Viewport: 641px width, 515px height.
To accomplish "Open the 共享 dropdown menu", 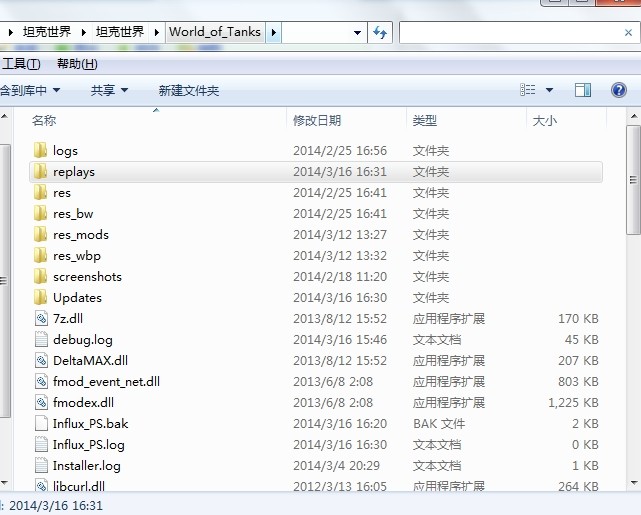I will [x=109, y=90].
